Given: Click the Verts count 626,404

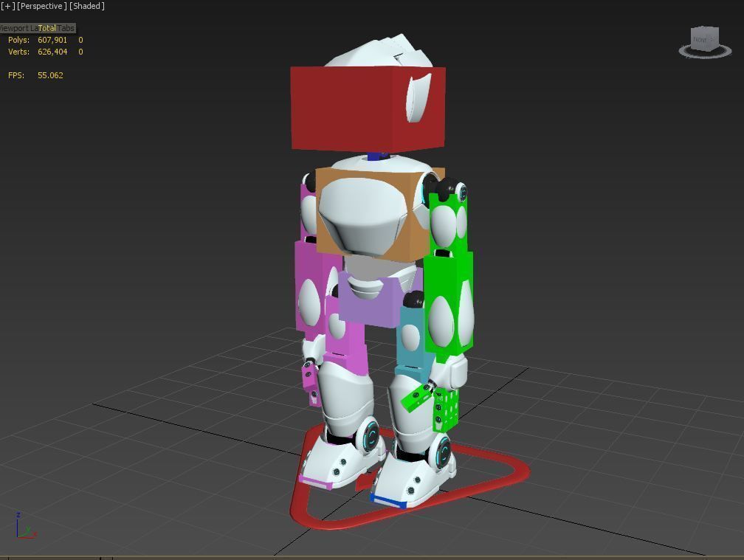Looking at the screenshot, I should coord(52,52).
